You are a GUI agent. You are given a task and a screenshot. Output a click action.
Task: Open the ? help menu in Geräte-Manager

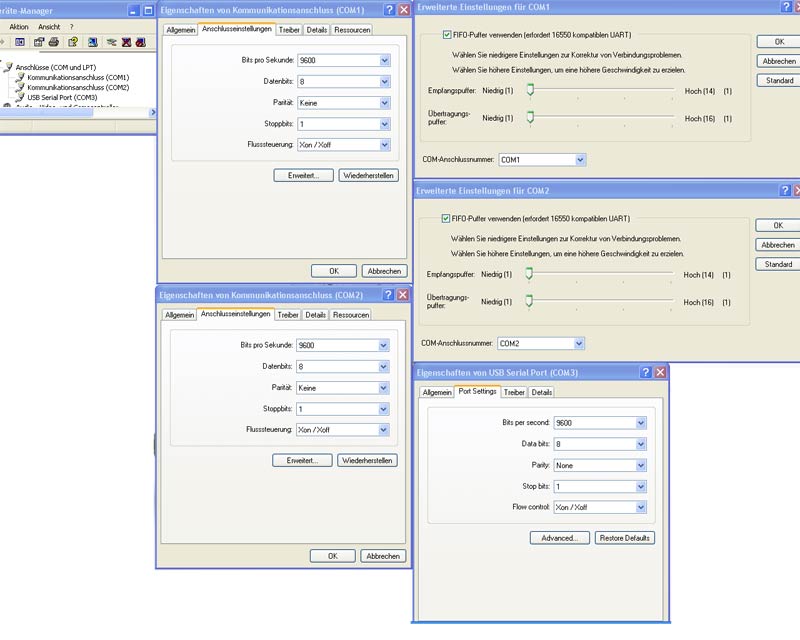point(71,27)
